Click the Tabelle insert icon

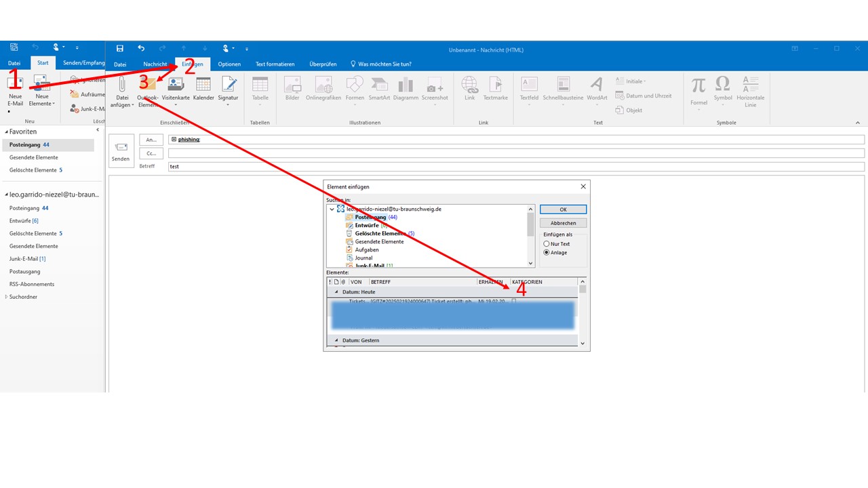[x=260, y=84]
